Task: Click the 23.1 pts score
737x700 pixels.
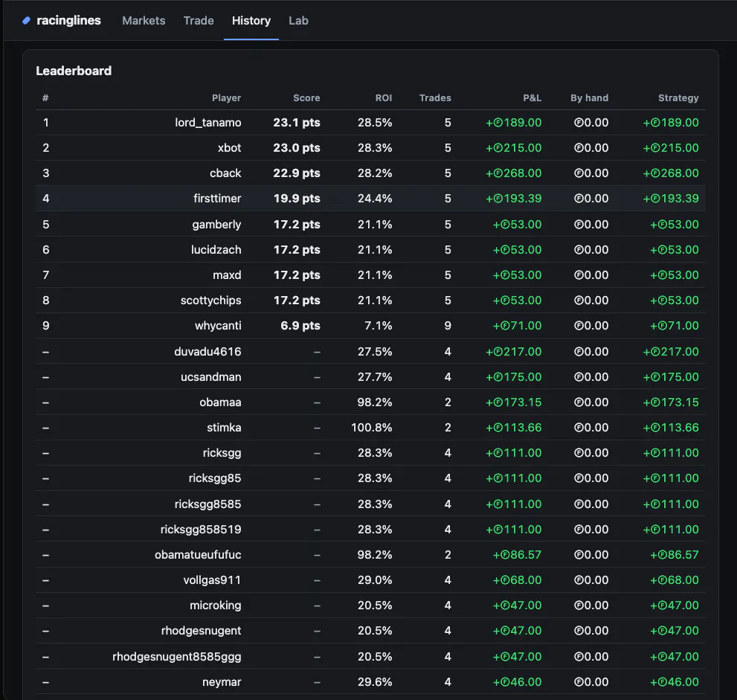Action: click(297, 123)
